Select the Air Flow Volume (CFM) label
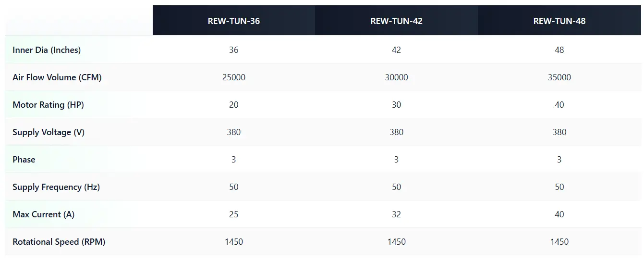This screenshot has height=263, width=644. (x=57, y=77)
